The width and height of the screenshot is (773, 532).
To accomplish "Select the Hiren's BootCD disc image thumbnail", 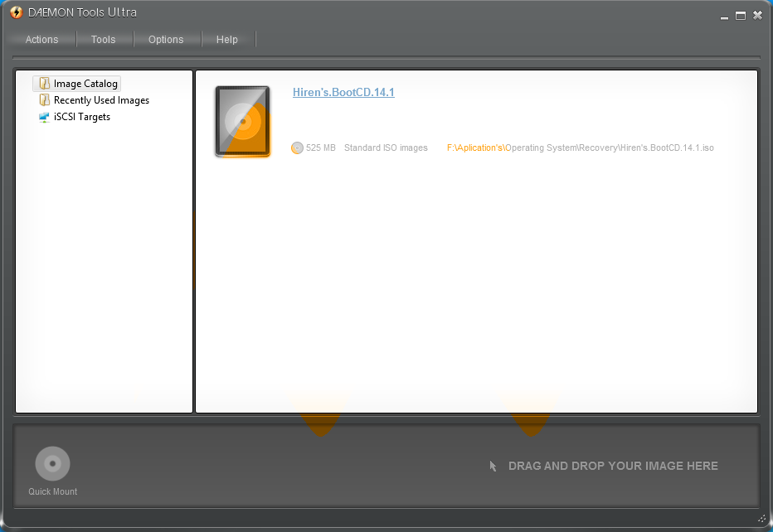I will coord(242,122).
